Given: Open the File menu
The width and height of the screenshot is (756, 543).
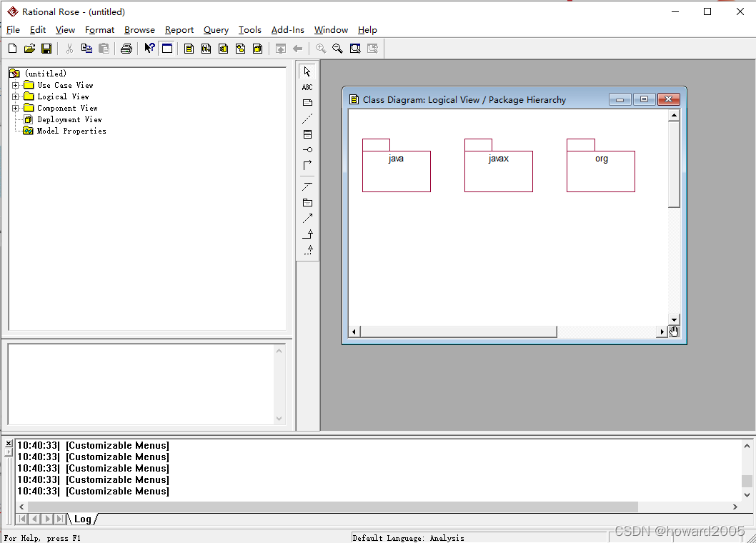Looking at the screenshot, I should point(13,30).
